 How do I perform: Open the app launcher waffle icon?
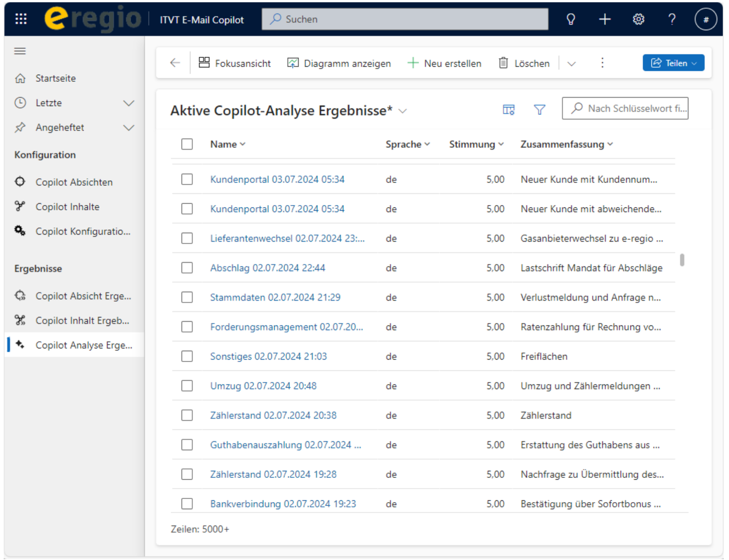click(21, 19)
